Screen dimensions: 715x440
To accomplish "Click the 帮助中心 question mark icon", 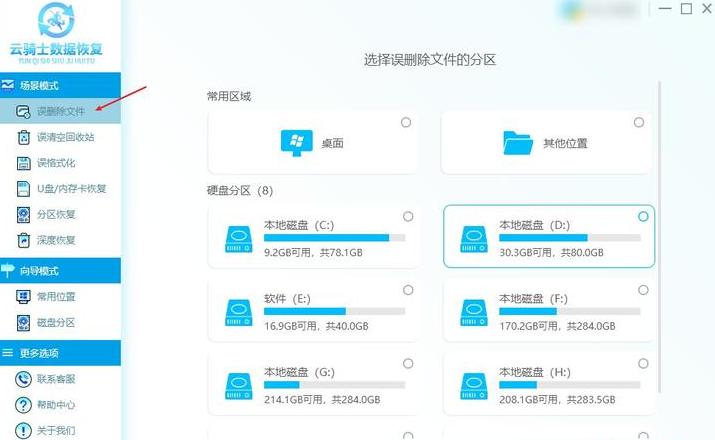I will click(23, 405).
